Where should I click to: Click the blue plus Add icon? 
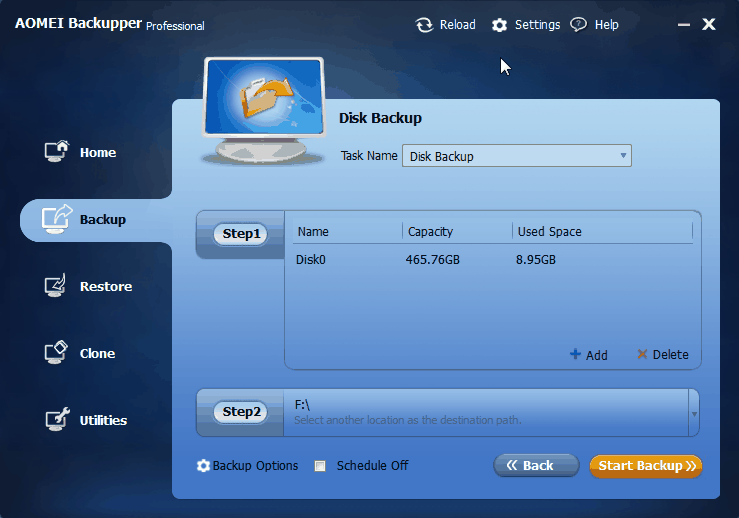(575, 354)
